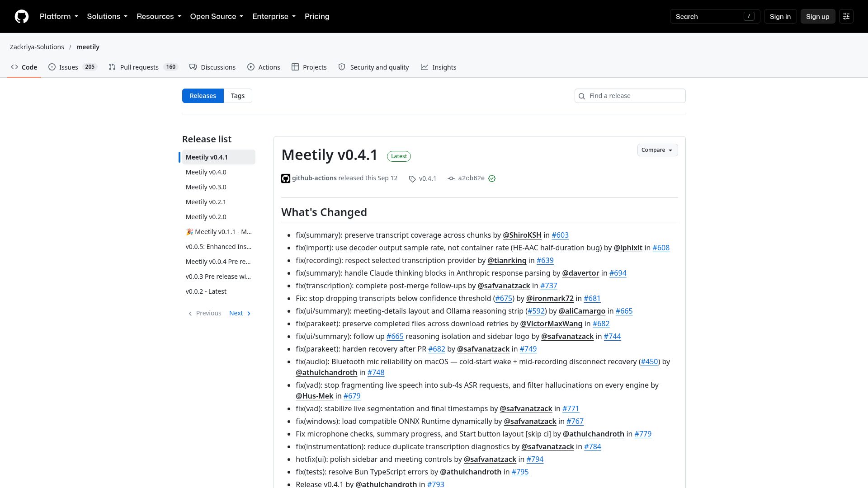Select v0.0.2 - Latest release entry
Screen dimensions: 868x488
tap(218, 291)
